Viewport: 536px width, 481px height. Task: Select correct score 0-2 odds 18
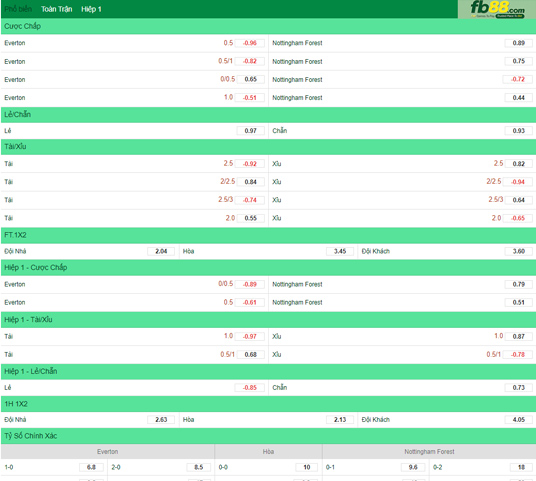point(521,467)
